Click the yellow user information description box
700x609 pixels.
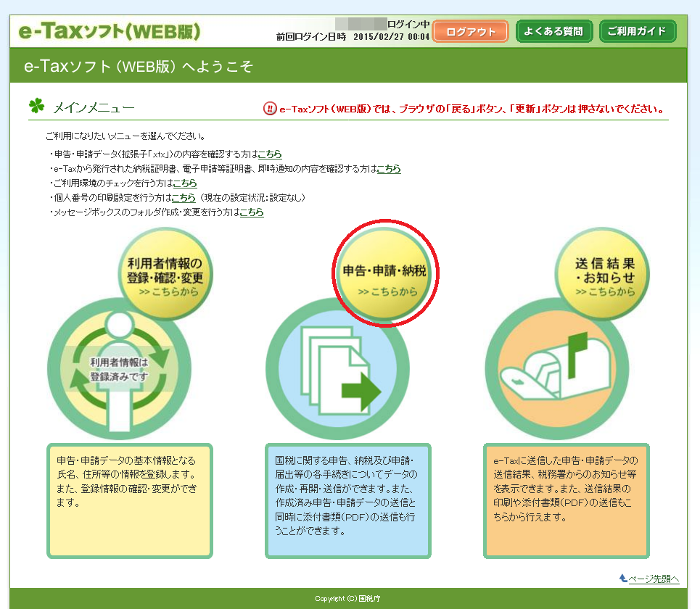(130, 501)
